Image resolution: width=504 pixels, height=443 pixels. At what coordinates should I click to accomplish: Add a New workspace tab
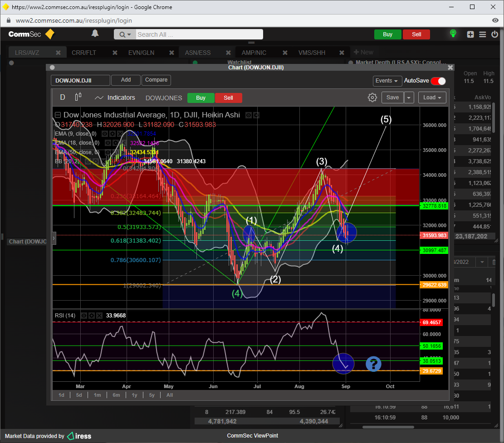(363, 52)
